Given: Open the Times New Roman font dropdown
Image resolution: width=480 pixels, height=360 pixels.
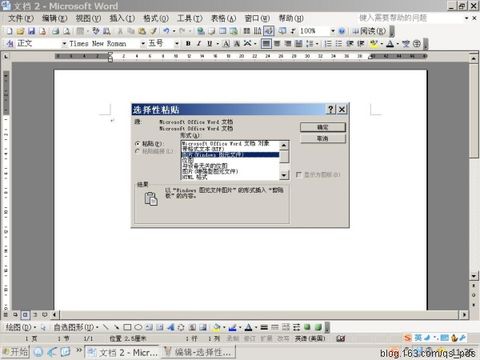Looking at the screenshot, I should pyautogui.click(x=143, y=44).
